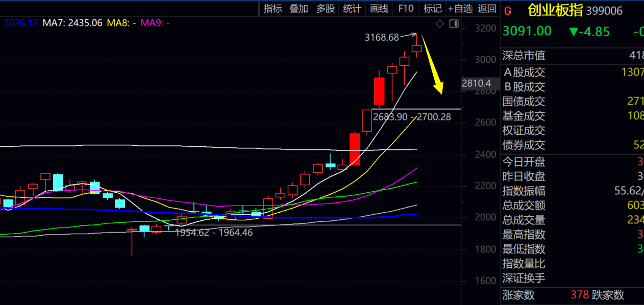
Task: Click 返回 to go back
Action: click(x=486, y=8)
